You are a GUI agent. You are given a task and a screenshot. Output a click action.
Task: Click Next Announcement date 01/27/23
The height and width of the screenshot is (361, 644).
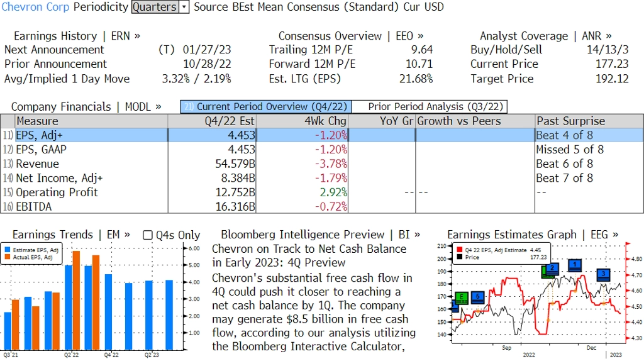(x=206, y=50)
